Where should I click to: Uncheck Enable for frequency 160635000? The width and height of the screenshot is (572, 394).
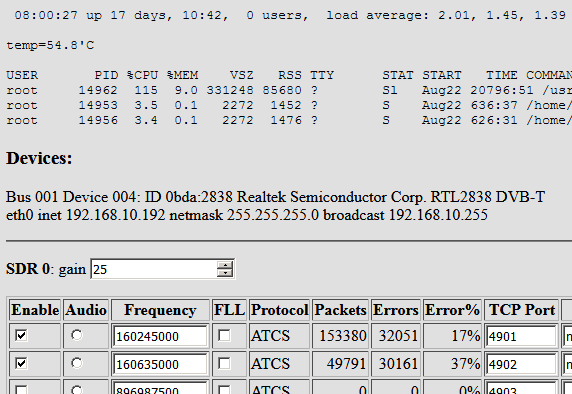pos(21,363)
